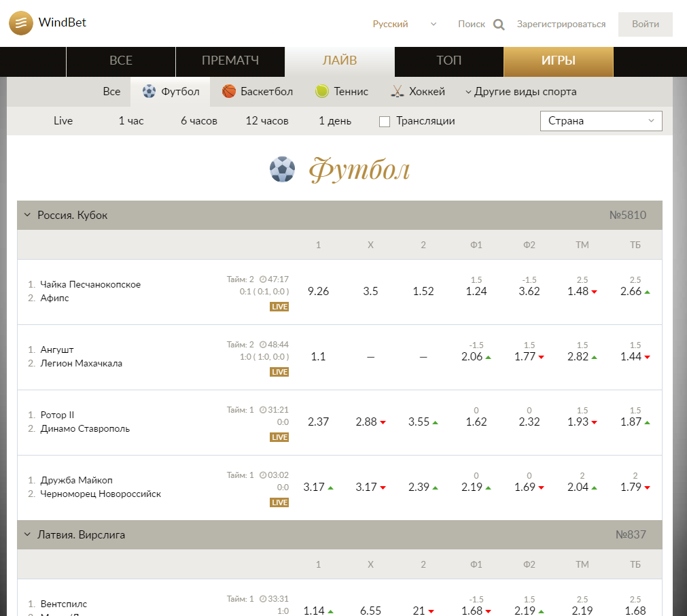Select the Basketball sport icon

coord(229,92)
